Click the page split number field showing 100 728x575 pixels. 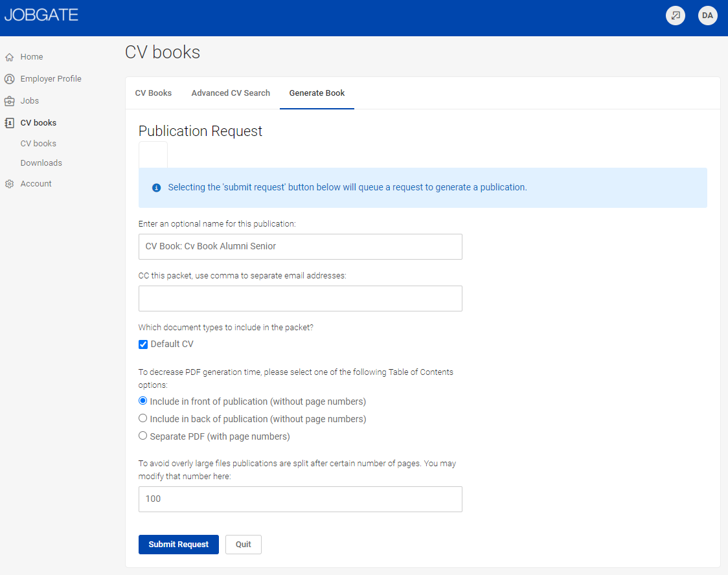coord(301,499)
